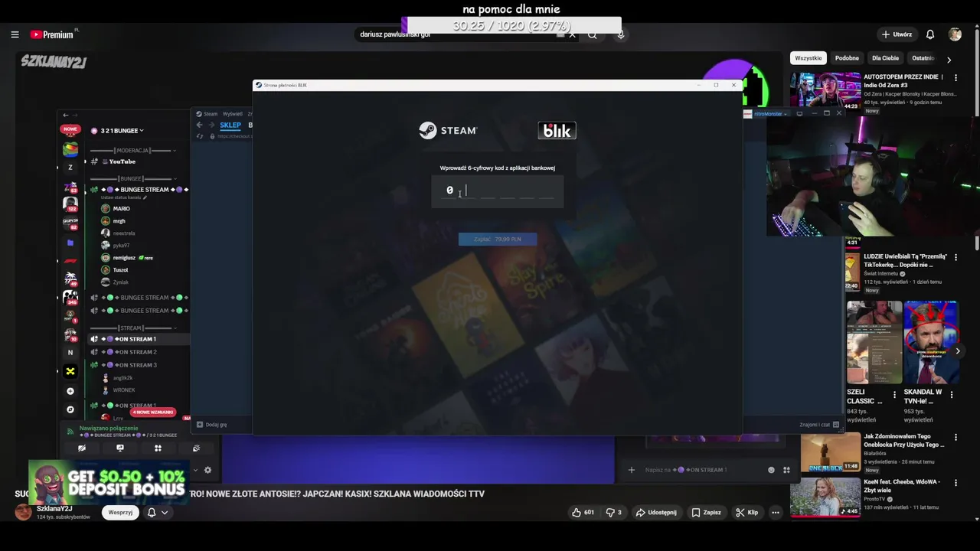Click the Zapisz save button

[x=705, y=512]
